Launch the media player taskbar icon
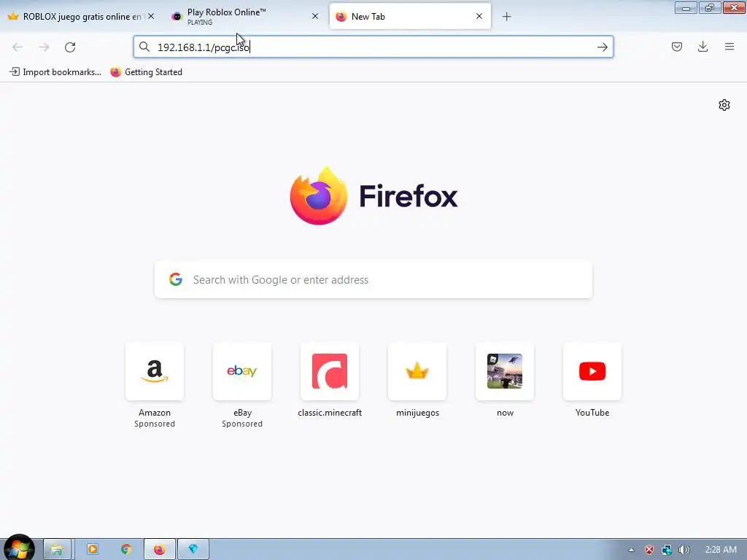Screen dimensions: 747x560 pyautogui.click(x=93, y=550)
